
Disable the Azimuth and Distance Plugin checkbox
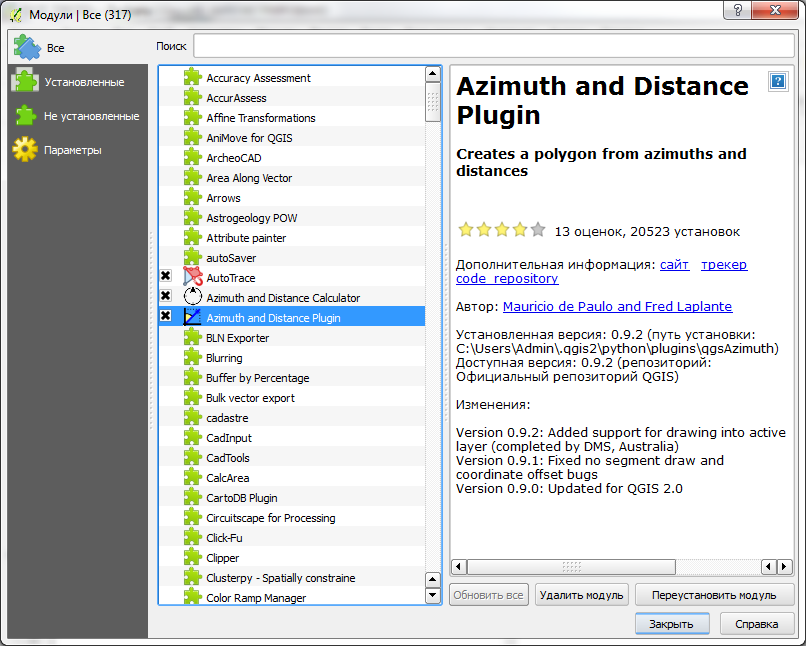(x=166, y=316)
